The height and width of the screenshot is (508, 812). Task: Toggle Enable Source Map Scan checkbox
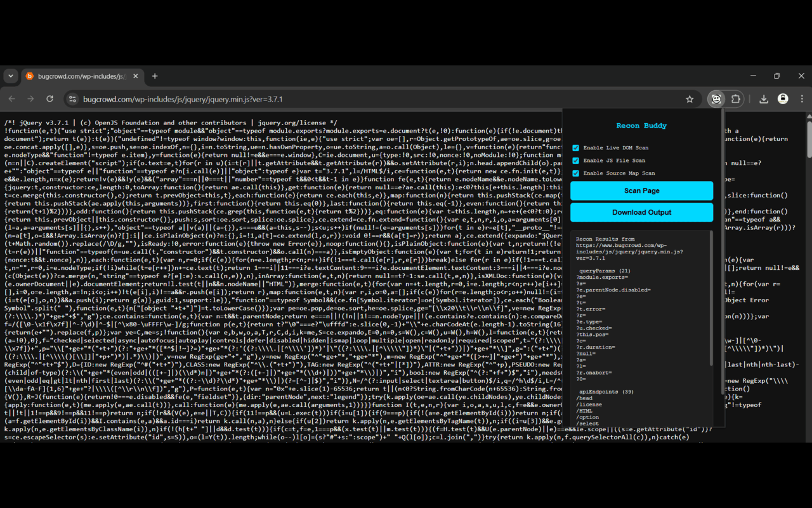(576, 173)
